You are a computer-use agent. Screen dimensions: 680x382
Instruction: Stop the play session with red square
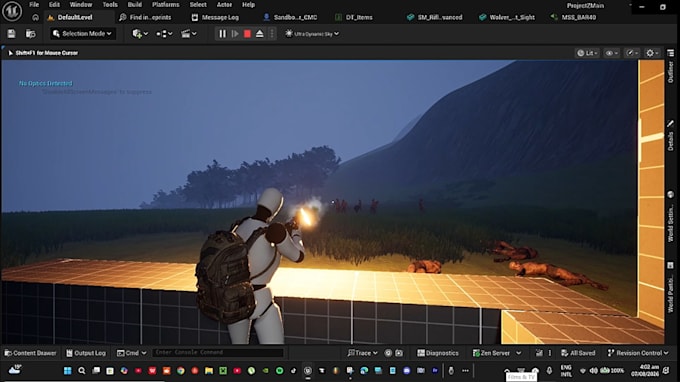247,33
